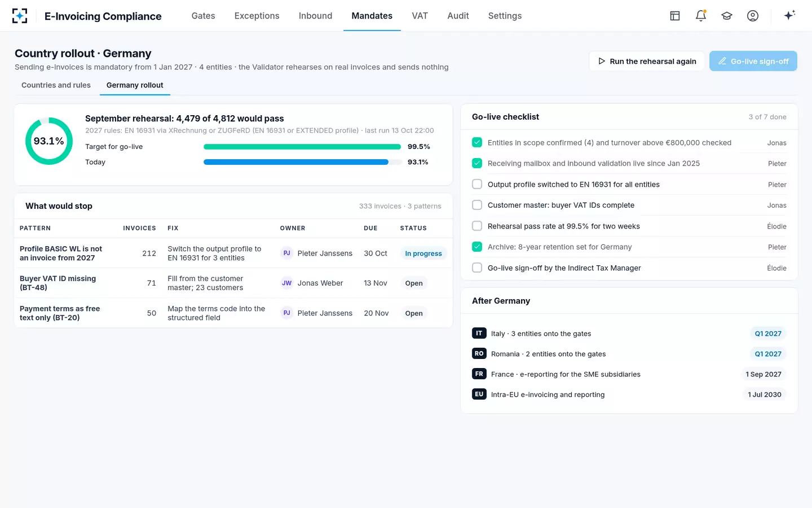The height and width of the screenshot is (508, 812).
Task: Click the In progress status badge
Action: (423, 253)
